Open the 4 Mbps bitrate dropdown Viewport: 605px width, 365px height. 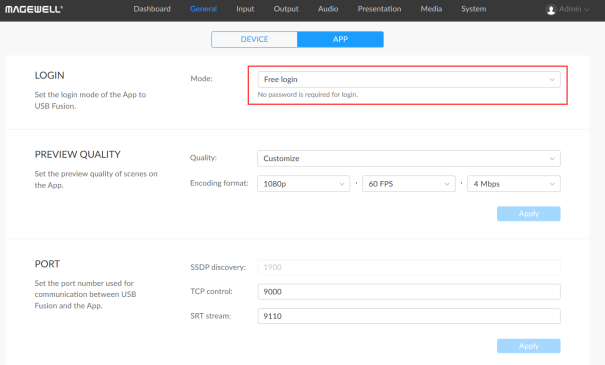(514, 184)
